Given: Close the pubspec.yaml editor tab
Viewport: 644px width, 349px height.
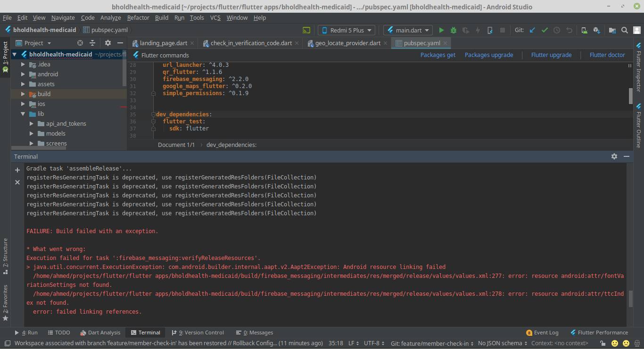Looking at the screenshot, I should click(445, 43).
